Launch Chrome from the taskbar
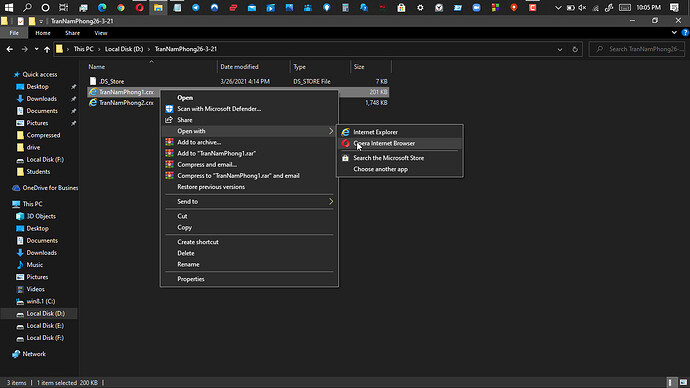This screenshot has height=388, width=690. [121, 7]
